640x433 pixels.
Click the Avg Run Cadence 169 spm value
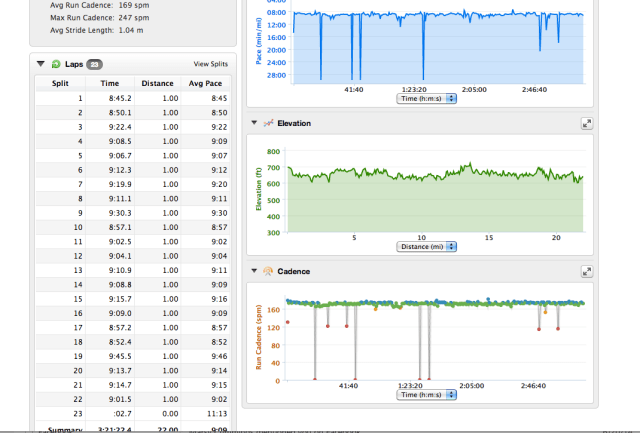pyautogui.click(x=134, y=5)
